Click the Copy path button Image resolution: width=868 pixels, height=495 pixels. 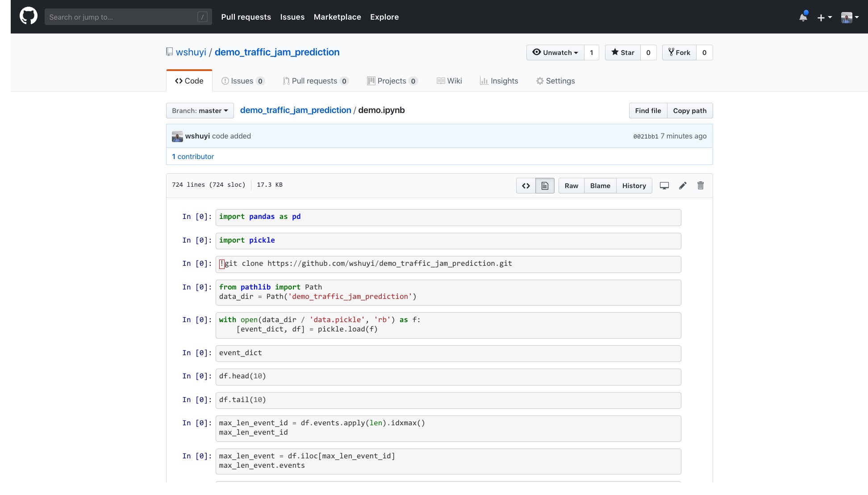690,111
